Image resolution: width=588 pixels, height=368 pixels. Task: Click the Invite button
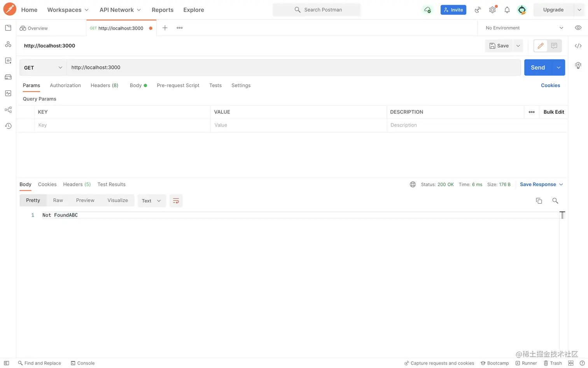(x=453, y=10)
